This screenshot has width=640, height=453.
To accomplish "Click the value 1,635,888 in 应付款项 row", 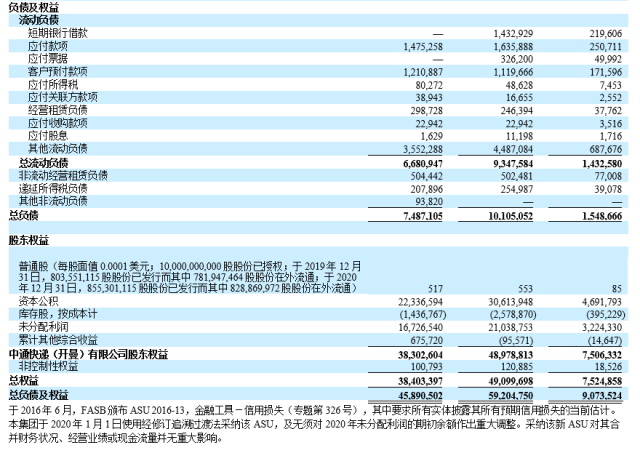I will (x=513, y=47).
